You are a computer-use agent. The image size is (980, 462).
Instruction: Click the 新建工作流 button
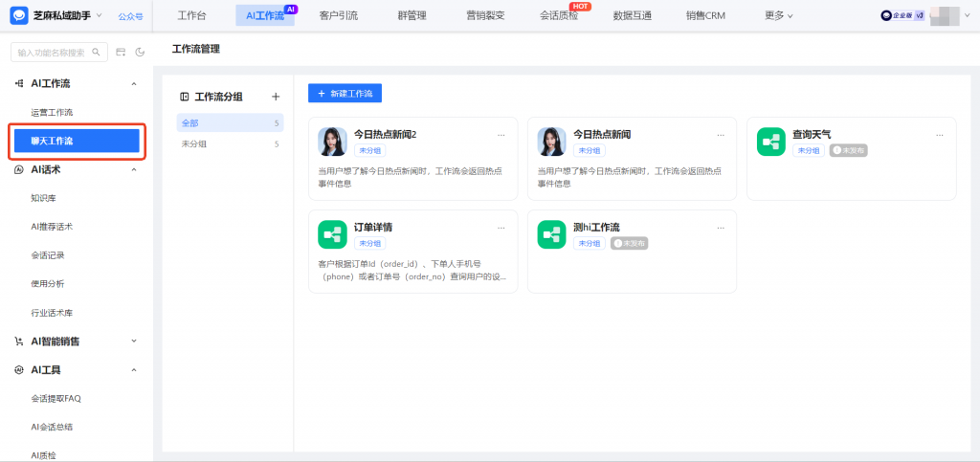click(345, 93)
